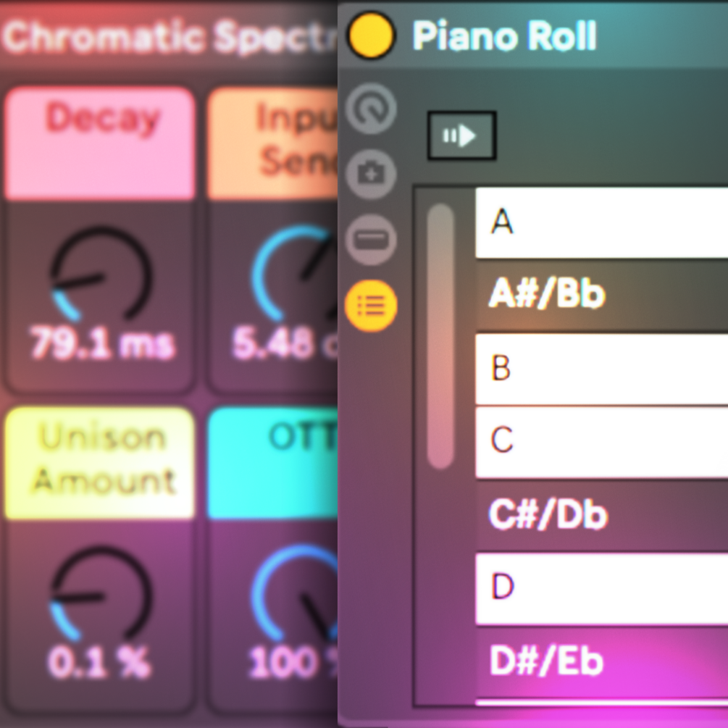Toggle the Piano Roll device activator
Viewport: 728px width, 728px height.
click(x=371, y=35)
